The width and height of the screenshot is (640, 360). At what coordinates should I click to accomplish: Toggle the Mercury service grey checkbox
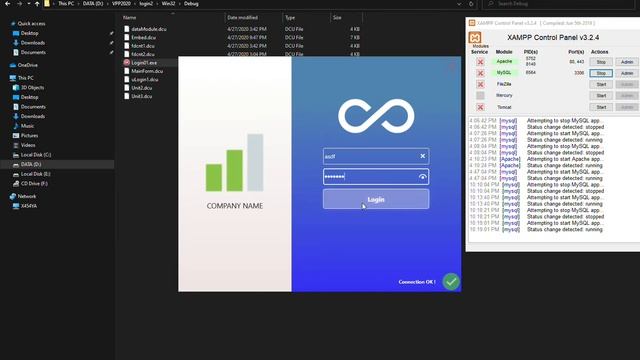[x=480, y=96]
